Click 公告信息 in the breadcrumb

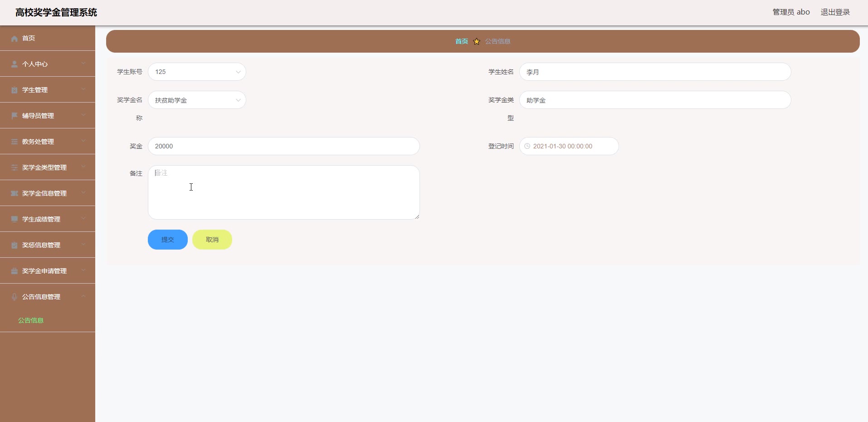(498, 41)
